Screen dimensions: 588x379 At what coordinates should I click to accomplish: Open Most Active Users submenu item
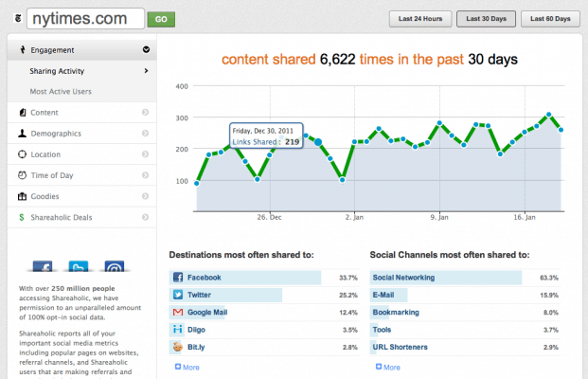[x=80, y=91]
